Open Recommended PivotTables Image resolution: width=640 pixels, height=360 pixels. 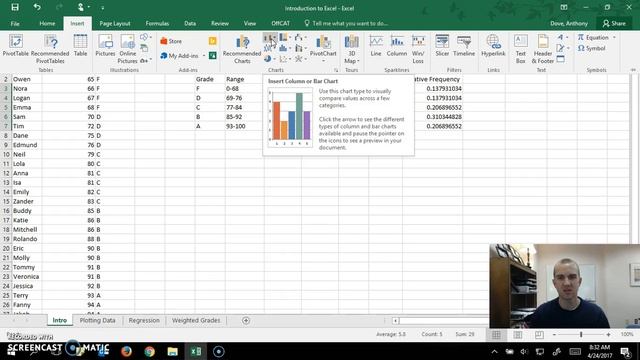[x=50, y=49]
